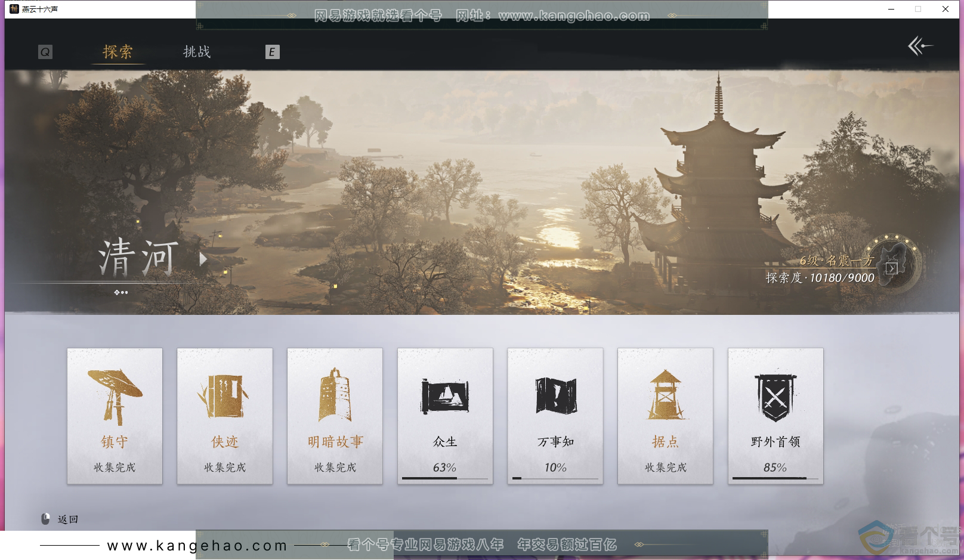Open the 众生 scroll painting icon
The width and height of the screenshot is (964, 560).
coord(445,395)
